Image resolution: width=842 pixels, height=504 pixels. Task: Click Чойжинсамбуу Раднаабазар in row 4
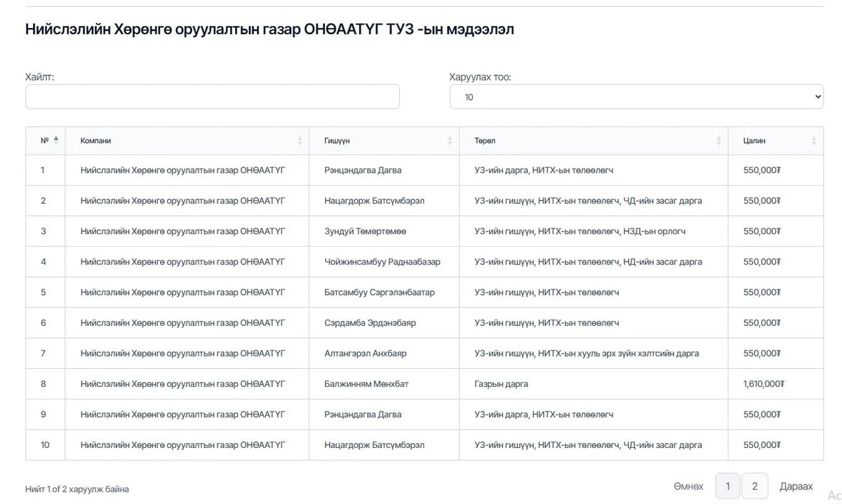382,262
